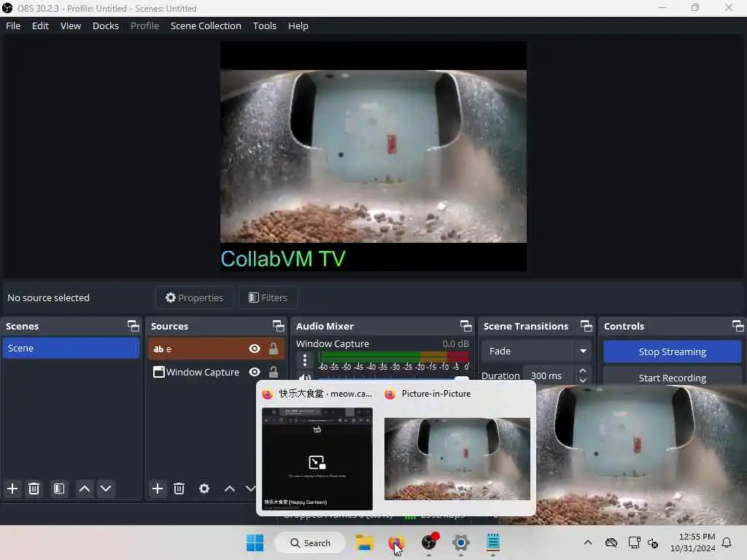Image resolution: width=747 pixels, height=560 pixels.
Task: Pop out the Controls dock
Action: (x=738, y=326)
